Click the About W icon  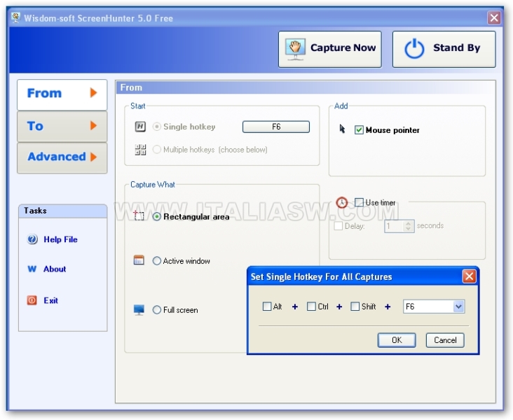coord(32,269)
